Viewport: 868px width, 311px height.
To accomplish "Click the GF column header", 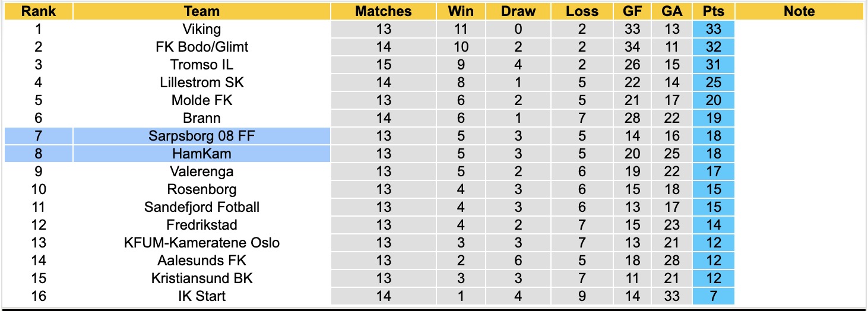I will [x=632, y=11].
